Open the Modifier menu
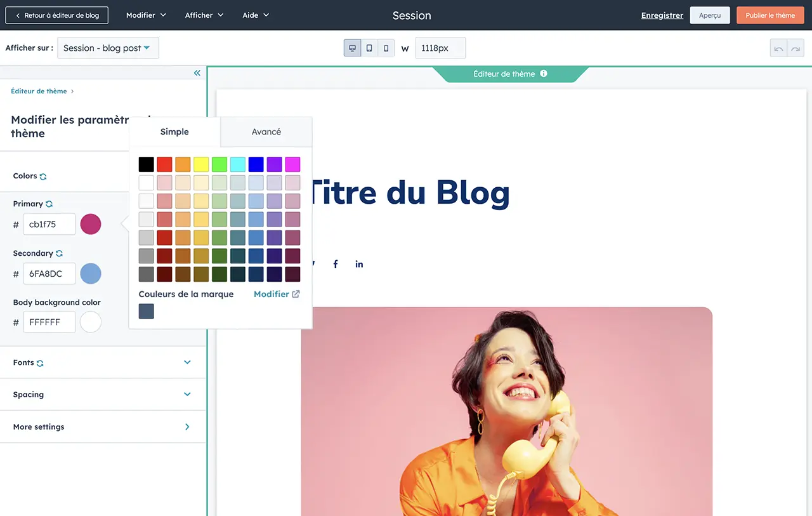812x516 pixels. pyautogui.click(x=146, y=15)
